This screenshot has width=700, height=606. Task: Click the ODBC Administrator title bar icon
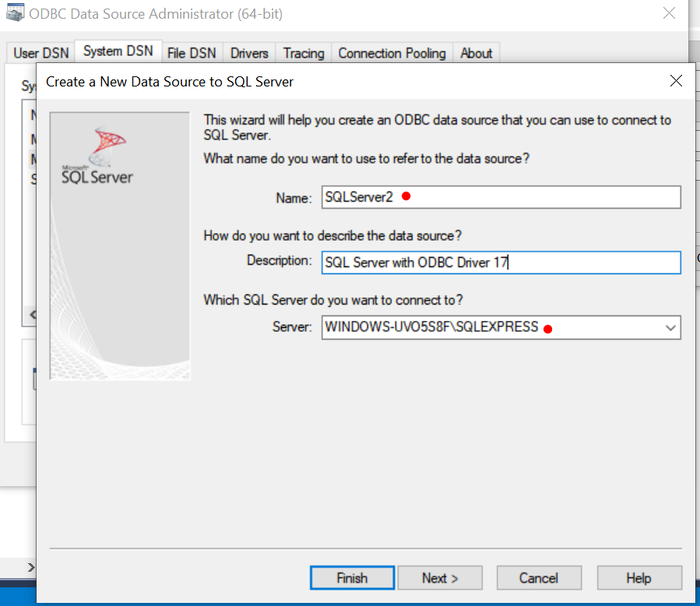tap(15, 12)
